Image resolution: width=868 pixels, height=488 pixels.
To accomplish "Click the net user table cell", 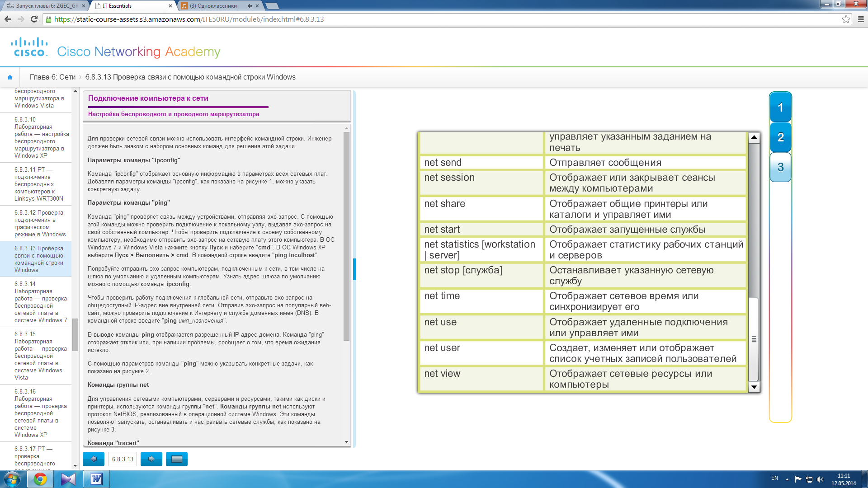I will (481, 353).
